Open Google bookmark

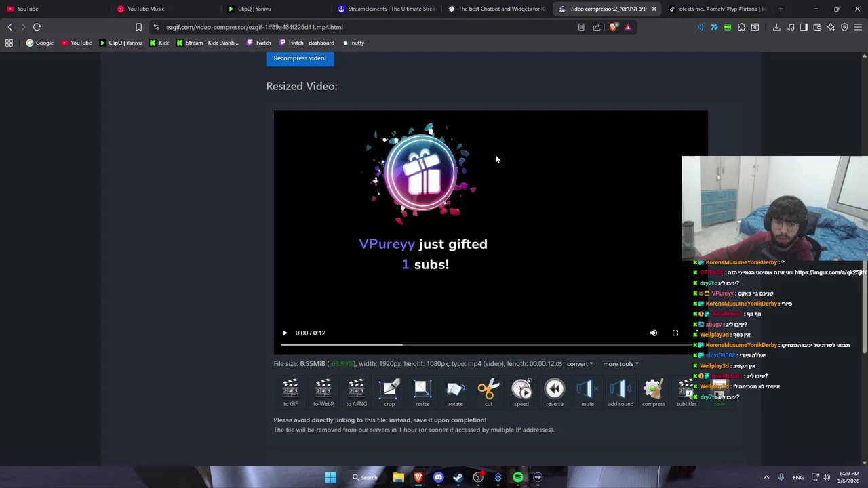pos(40,43)
